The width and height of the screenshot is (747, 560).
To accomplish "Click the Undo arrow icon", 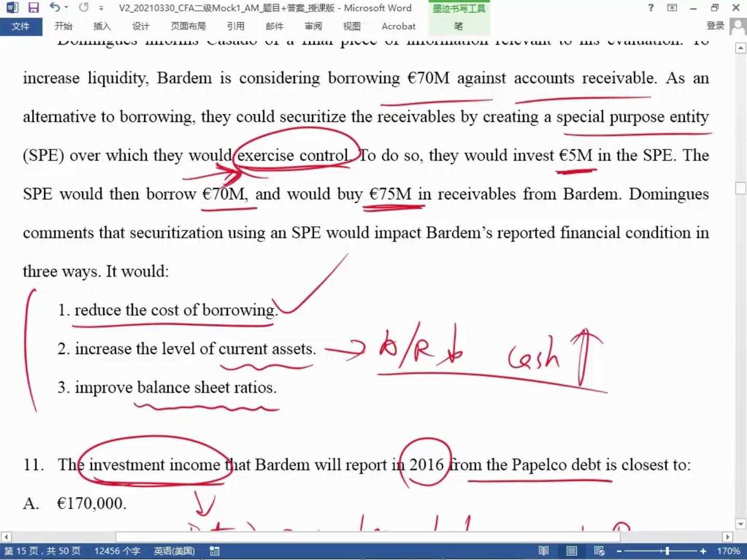I will 54,7.
